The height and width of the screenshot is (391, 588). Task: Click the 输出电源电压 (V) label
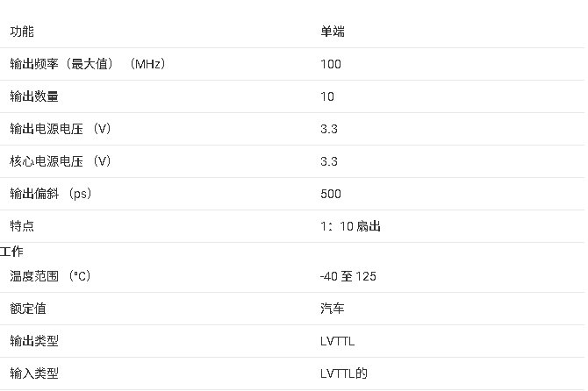61,129
